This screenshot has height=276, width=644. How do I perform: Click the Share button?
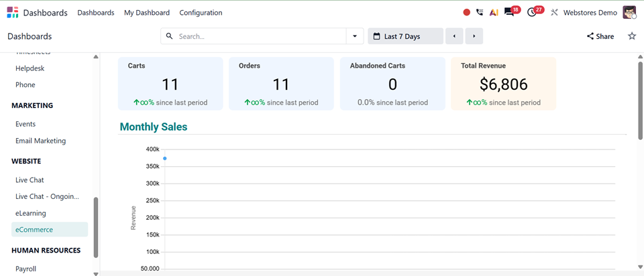click(x=600, y=36)
